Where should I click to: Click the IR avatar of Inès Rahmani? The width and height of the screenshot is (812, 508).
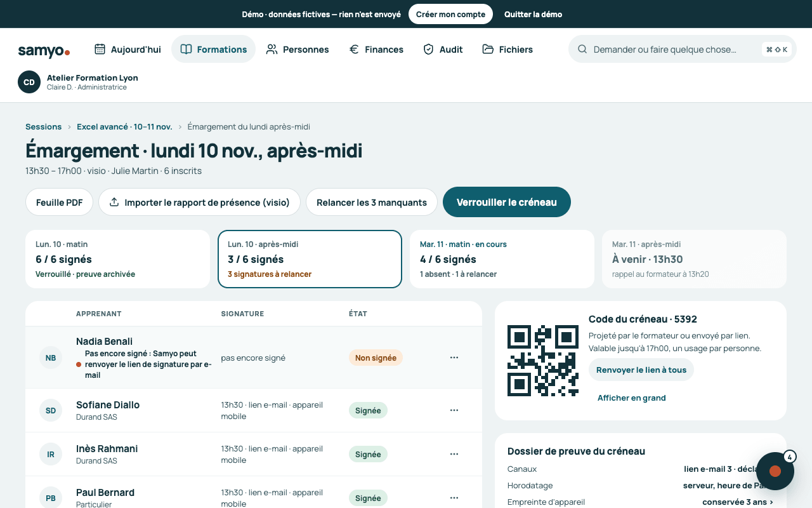[51, 454]
